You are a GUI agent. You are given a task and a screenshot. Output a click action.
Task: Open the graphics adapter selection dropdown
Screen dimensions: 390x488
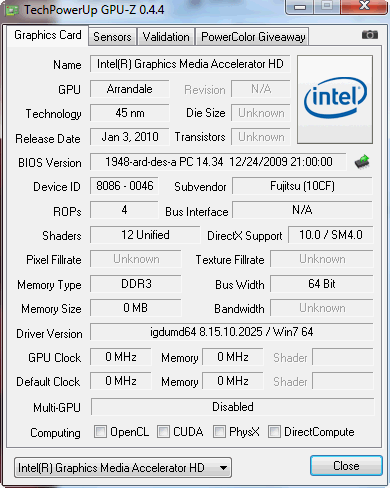click(123, 467)
